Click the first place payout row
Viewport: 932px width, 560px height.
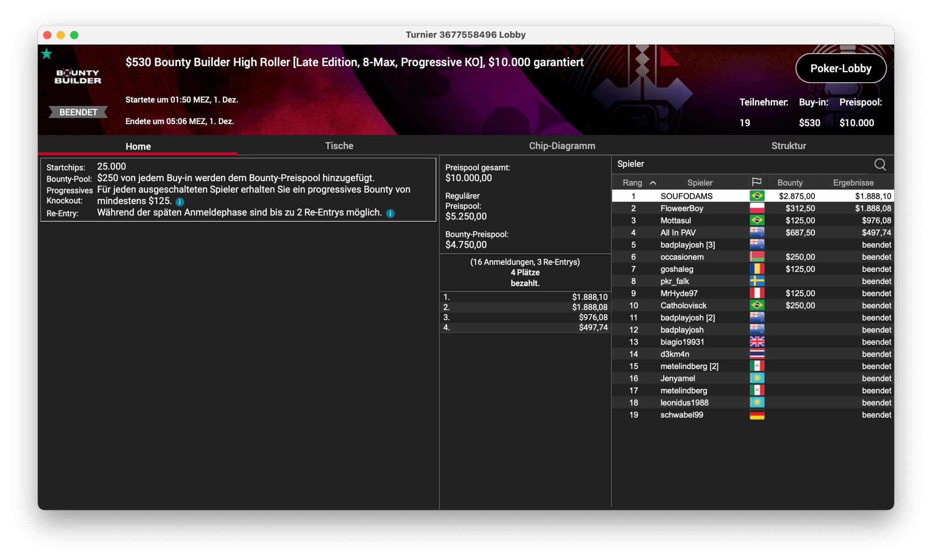525,297
